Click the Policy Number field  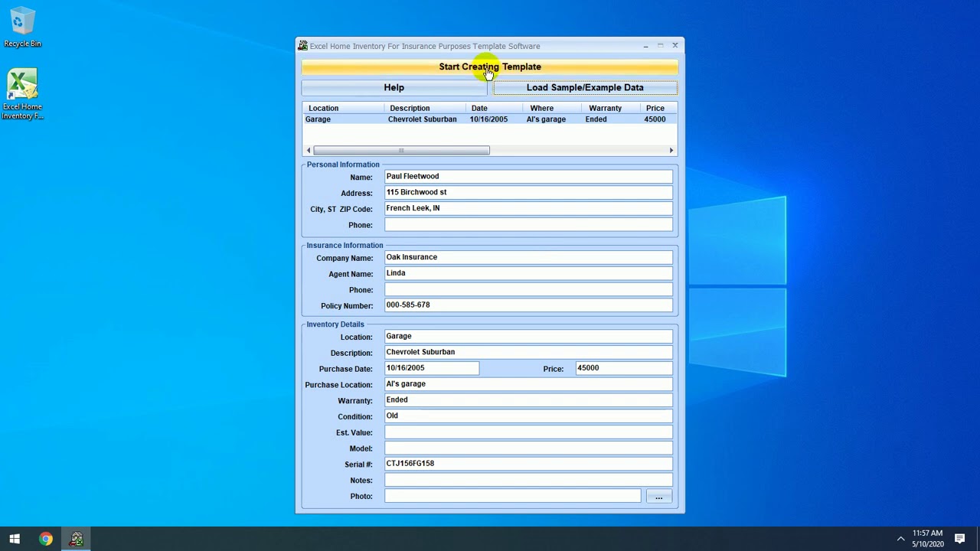tap(528, 305)
